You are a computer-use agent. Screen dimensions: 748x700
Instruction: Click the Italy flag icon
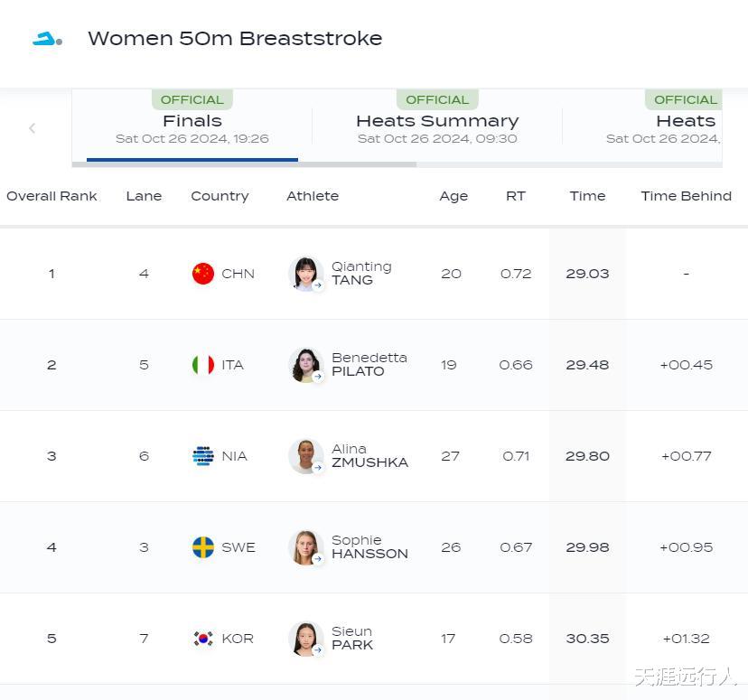(203, 365)
